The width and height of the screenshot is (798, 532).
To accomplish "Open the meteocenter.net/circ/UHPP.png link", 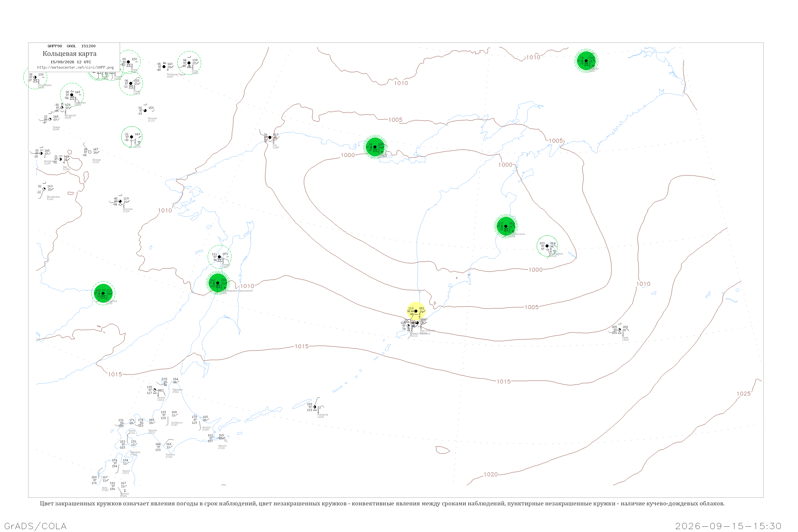I will click(x=75, y=68).
